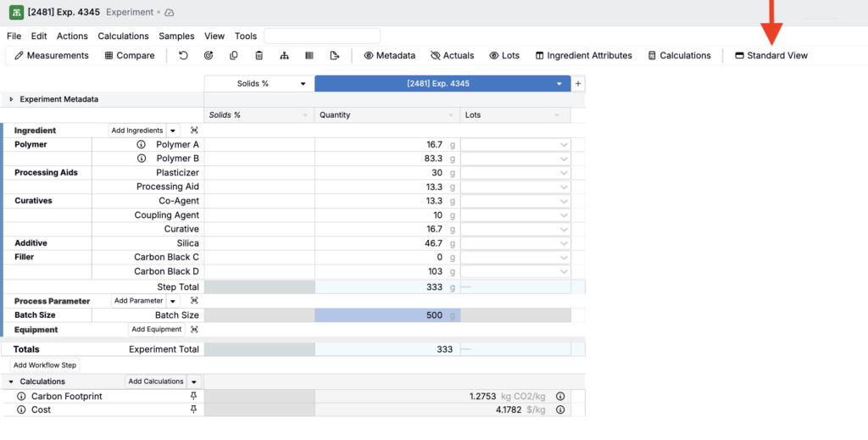Click the scan icon next to Add Equipment
This screenshot has width=868, height=440.
click(x=194, y=330)
